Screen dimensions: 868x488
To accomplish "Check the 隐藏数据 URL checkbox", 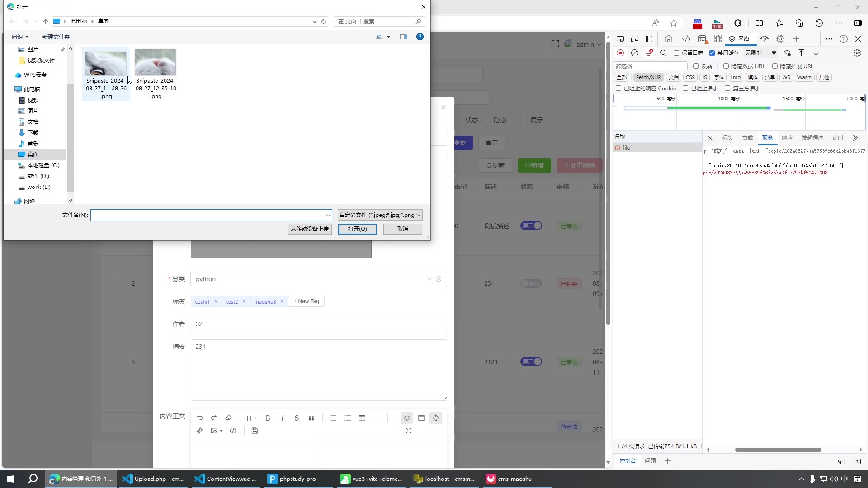I will [726, 66].
